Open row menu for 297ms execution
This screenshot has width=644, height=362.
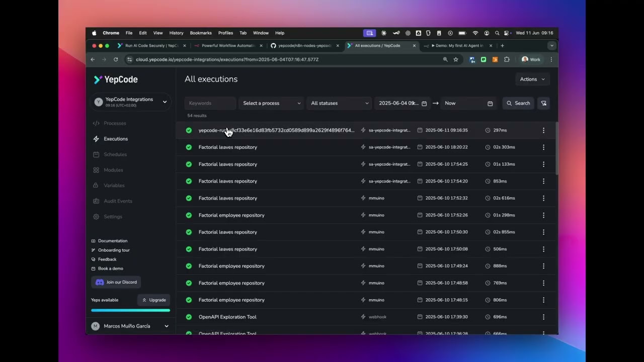coord(543,130)
